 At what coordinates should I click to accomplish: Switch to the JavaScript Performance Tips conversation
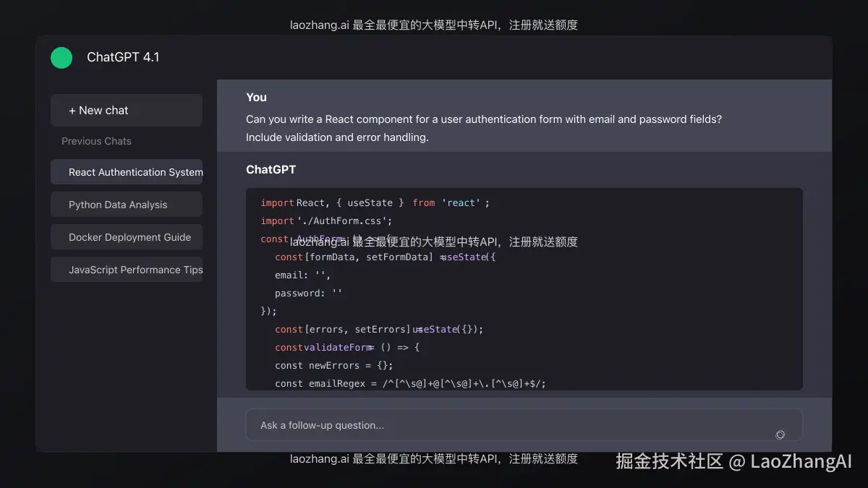(126, 270)
